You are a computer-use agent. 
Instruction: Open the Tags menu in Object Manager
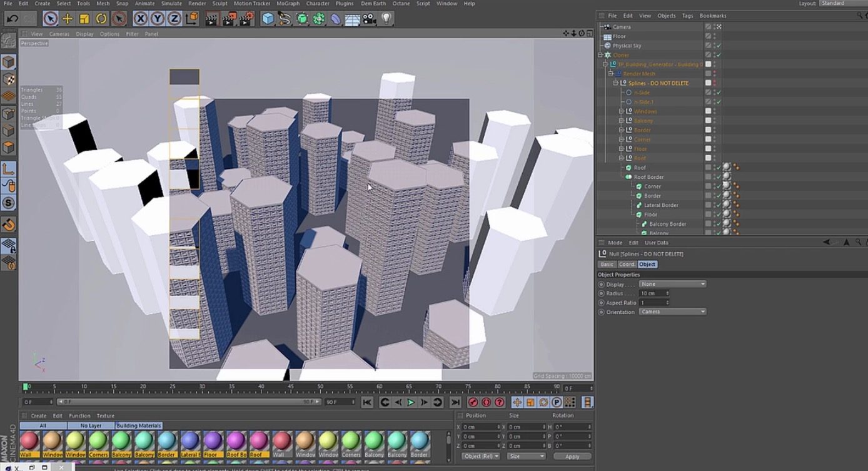pyautogui.click(x=687, y=16)
